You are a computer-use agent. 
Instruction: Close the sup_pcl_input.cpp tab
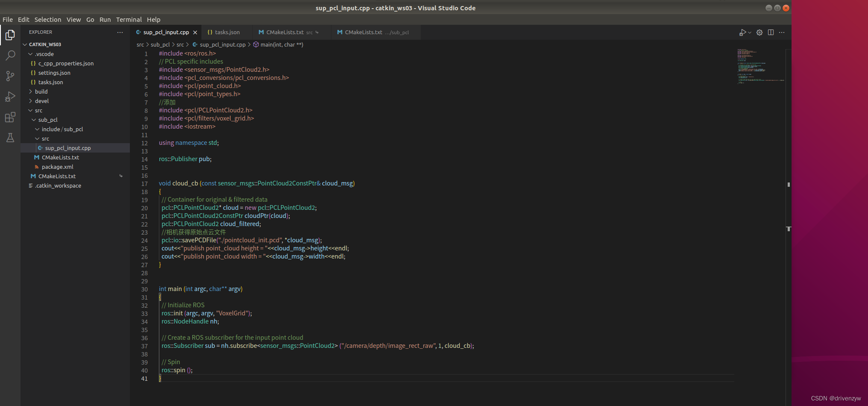click(x=195, y=32)
